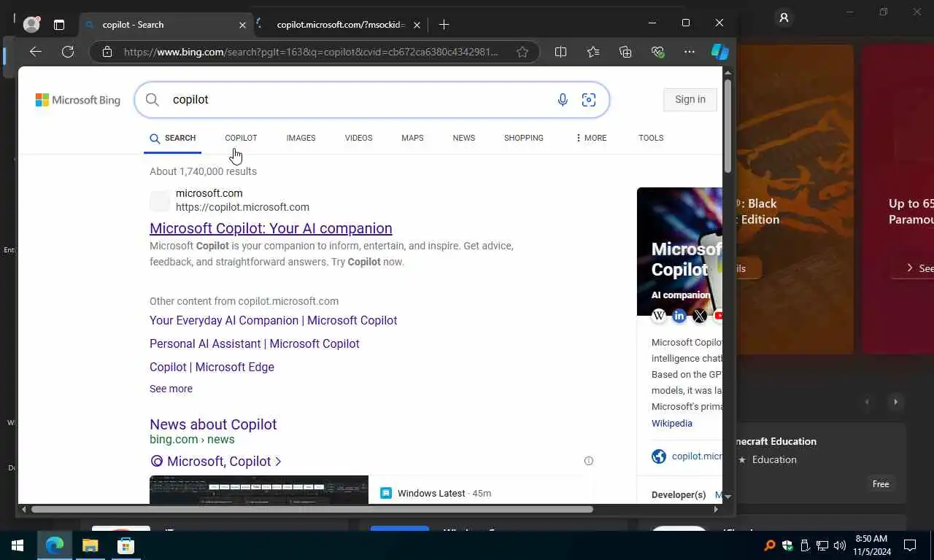The height and width of the screenshot is (560, 934).
Task: Close the copilot - Search tab
Action: click(x=242, y=25)
